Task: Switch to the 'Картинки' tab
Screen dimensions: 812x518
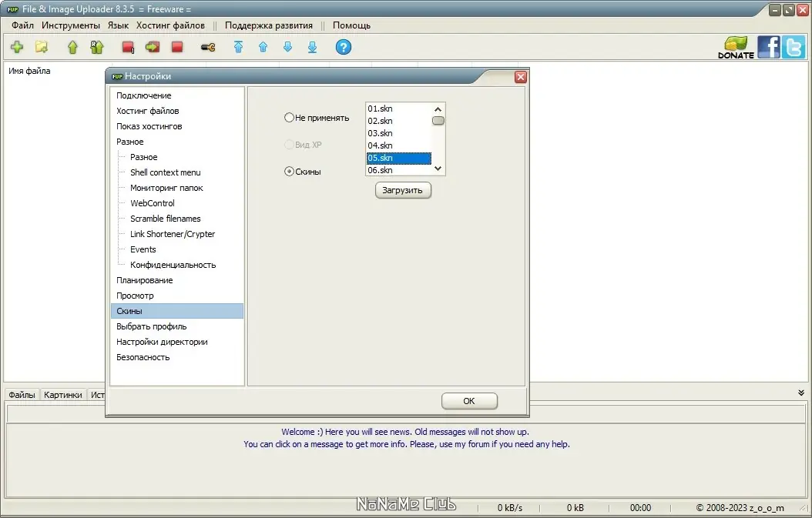Action: (62, 395)
